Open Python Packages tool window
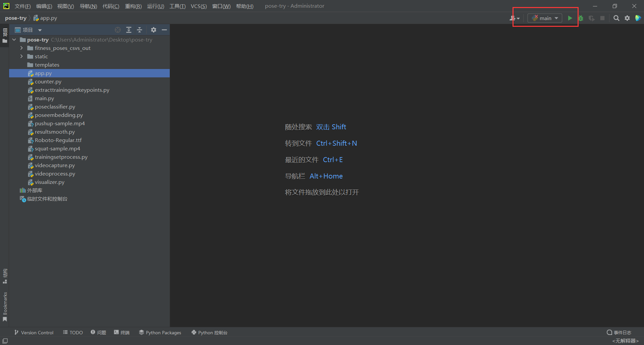644x345 pixels. [x=160, y=332]
